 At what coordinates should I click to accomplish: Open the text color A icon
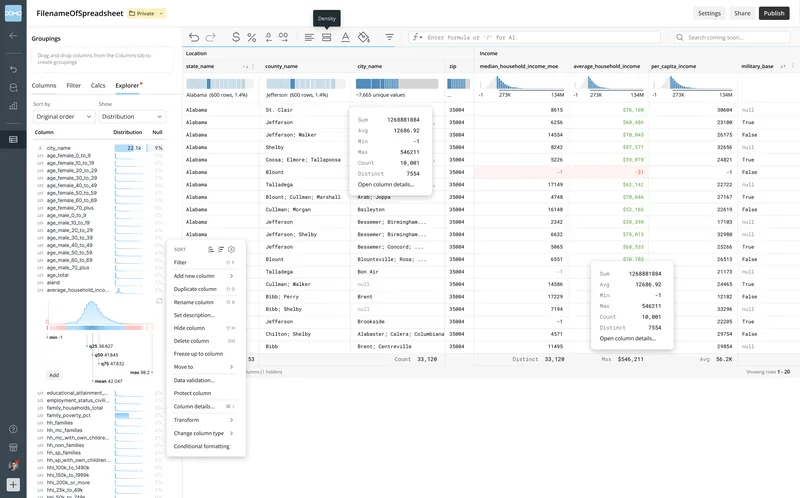tap(345, 37)
